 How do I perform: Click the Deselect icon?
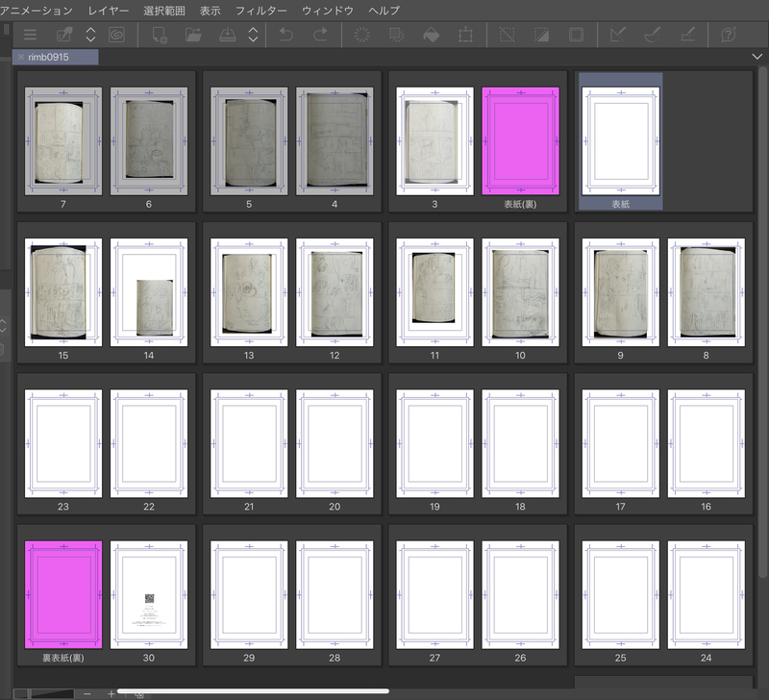[x=508, y=35]
